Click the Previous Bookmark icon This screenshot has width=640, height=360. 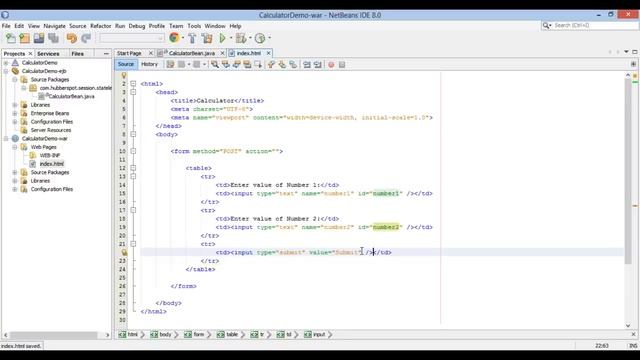pyautogui.click(x=271, y=64)
